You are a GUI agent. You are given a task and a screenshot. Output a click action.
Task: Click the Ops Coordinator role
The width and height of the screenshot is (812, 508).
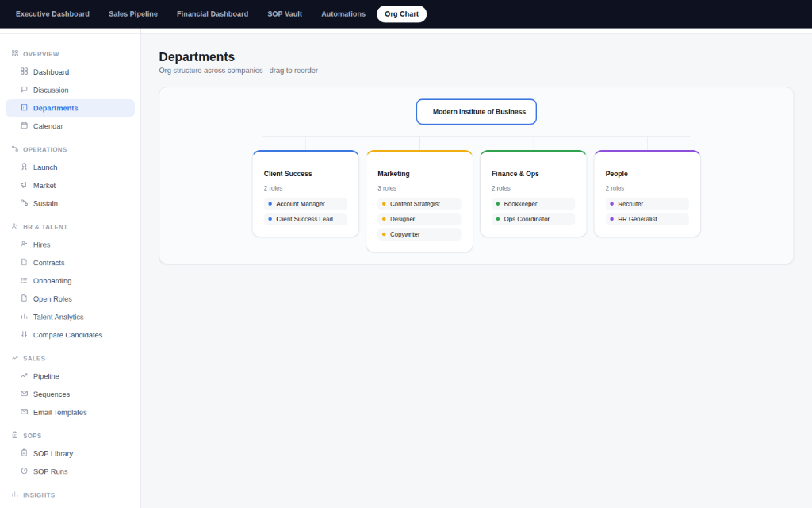tap(534, 219)
